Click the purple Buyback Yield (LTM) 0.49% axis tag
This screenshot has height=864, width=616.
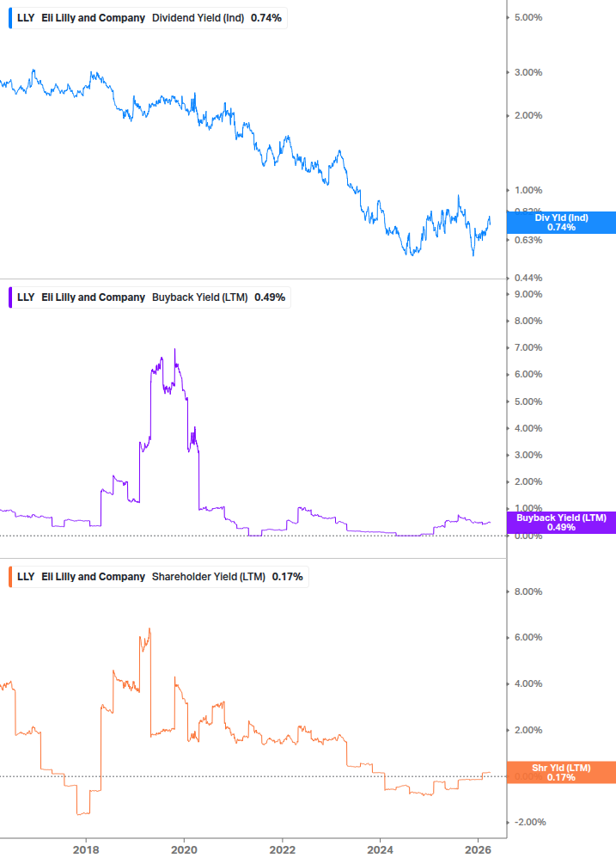click(x=561, y=523)
